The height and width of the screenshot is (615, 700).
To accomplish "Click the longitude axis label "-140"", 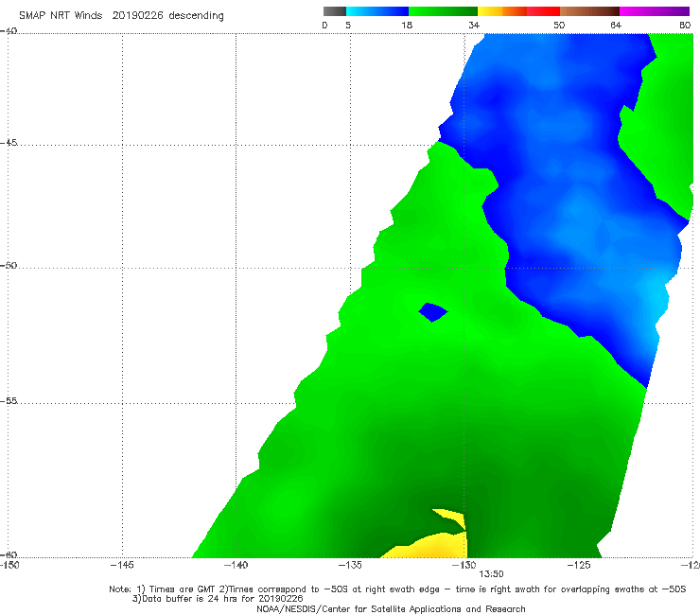I will 236,565.
